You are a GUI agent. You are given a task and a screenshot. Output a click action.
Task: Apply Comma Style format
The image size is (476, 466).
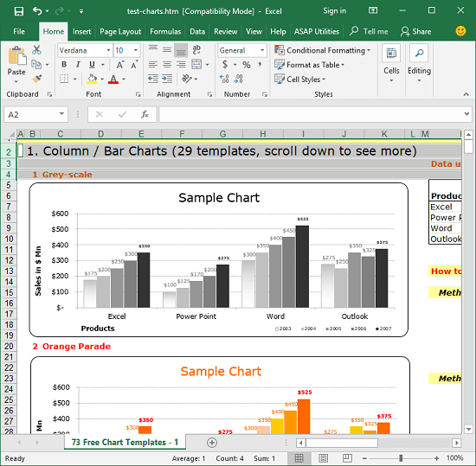(x=260, y=65)
